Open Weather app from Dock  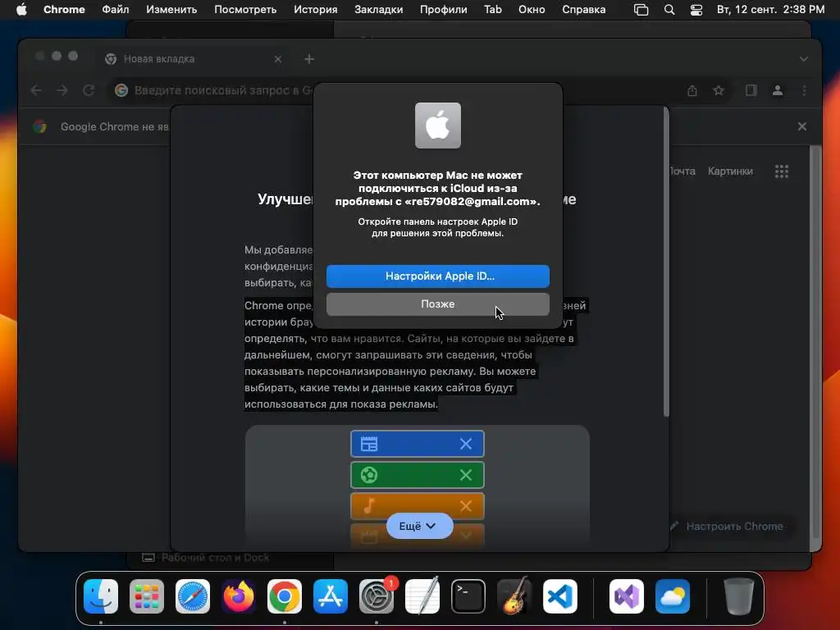[x=673, y=596]
